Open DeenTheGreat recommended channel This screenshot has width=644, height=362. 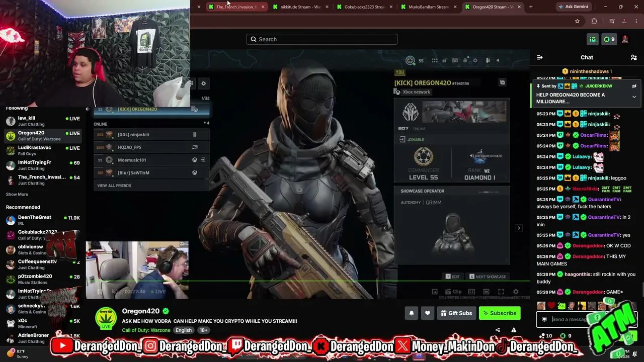pos(43,220)
